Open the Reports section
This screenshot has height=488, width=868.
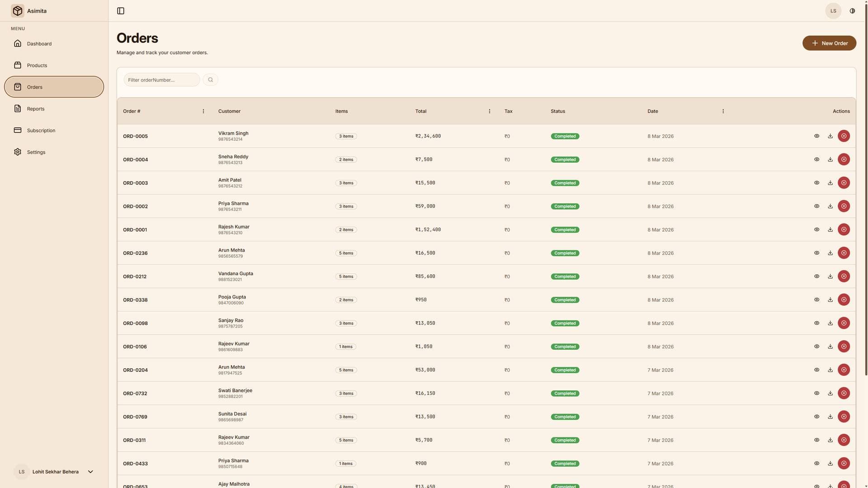coord(35,108)
